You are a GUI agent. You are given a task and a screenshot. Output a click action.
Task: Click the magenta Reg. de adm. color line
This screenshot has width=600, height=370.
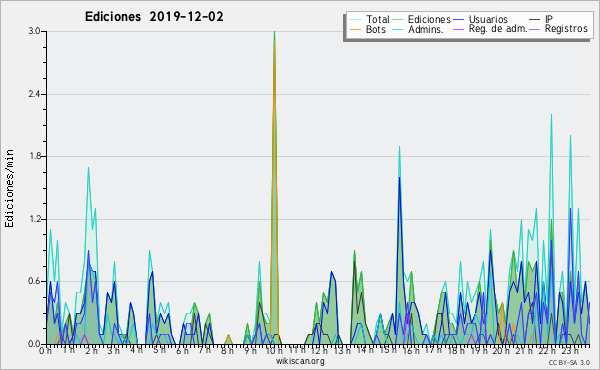pos(458,29)
